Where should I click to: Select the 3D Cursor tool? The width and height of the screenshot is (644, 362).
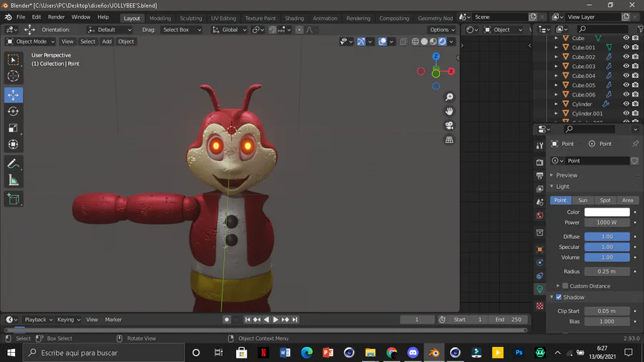[13, 76]
